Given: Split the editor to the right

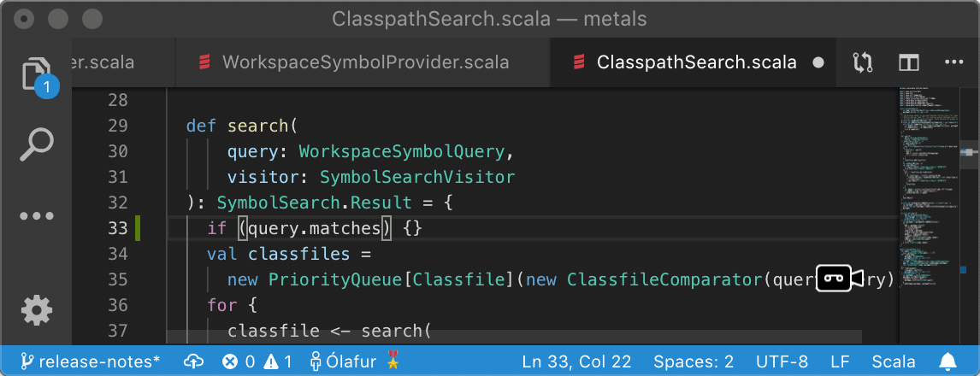Looking at the screenshot, I should coord(908,62).
